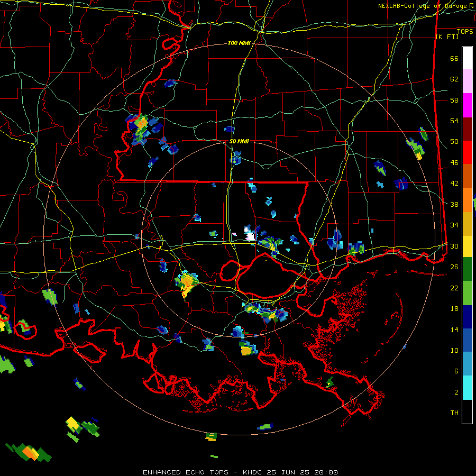Screen dimensions: 476x476
Task: Click the white highest-top echo cell on map
Action: 251,236
